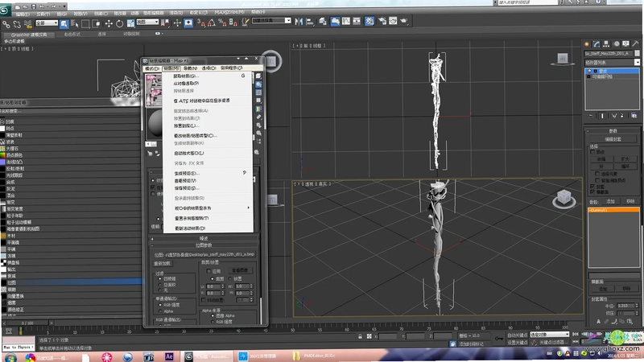Switch to Modify command panel tab

[x=597, y=44]
